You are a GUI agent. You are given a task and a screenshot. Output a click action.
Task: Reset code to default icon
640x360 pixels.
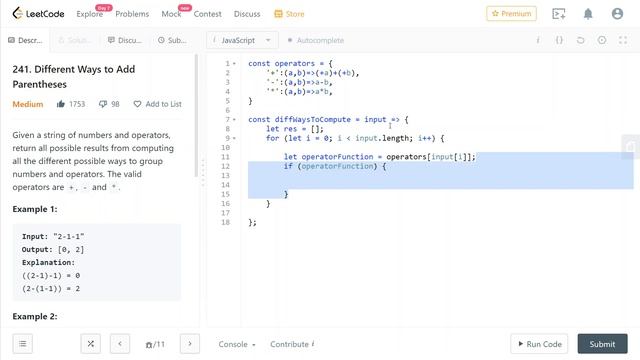[580, 40]
